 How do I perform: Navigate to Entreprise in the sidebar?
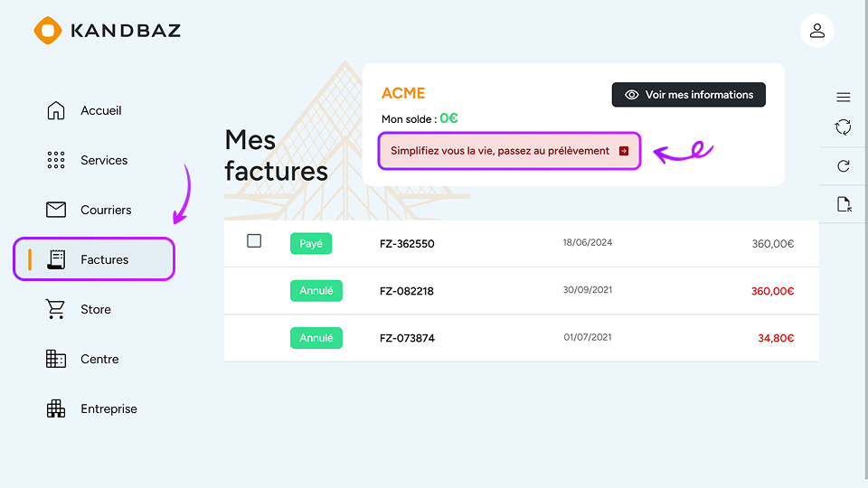tap(108, 408)
